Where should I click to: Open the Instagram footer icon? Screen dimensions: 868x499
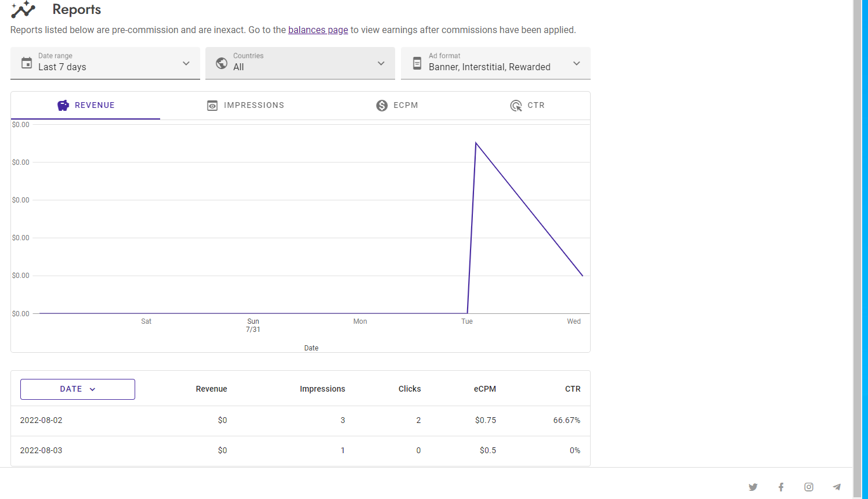809,487
